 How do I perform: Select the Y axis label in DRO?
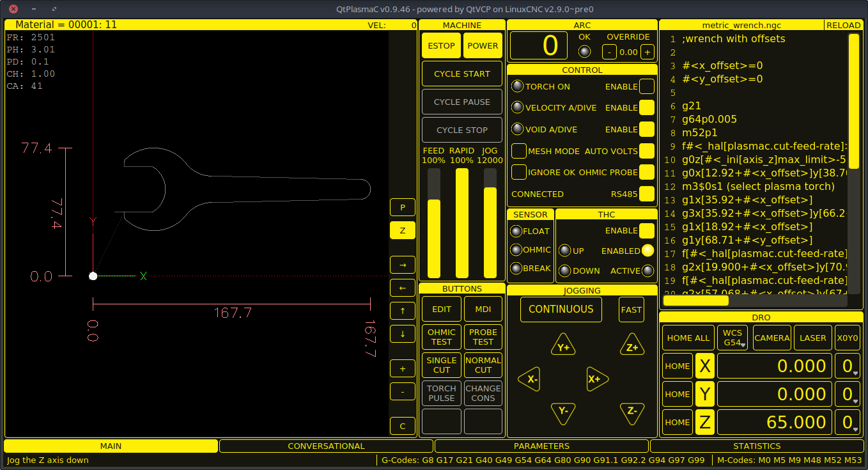(x=704, y=394)
